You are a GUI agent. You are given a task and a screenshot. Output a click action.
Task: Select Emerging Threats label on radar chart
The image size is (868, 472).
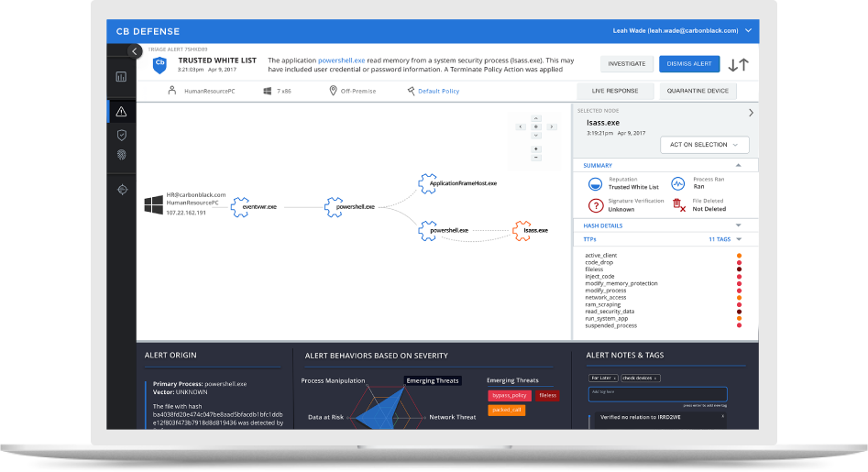[x=433, y=380]
